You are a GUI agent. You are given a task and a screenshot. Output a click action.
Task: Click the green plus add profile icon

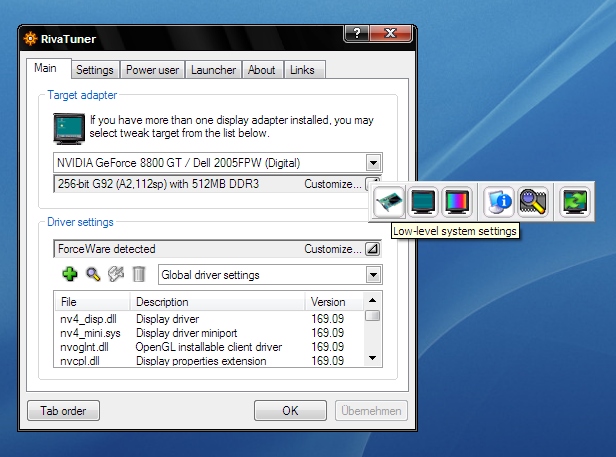(70, 274)
